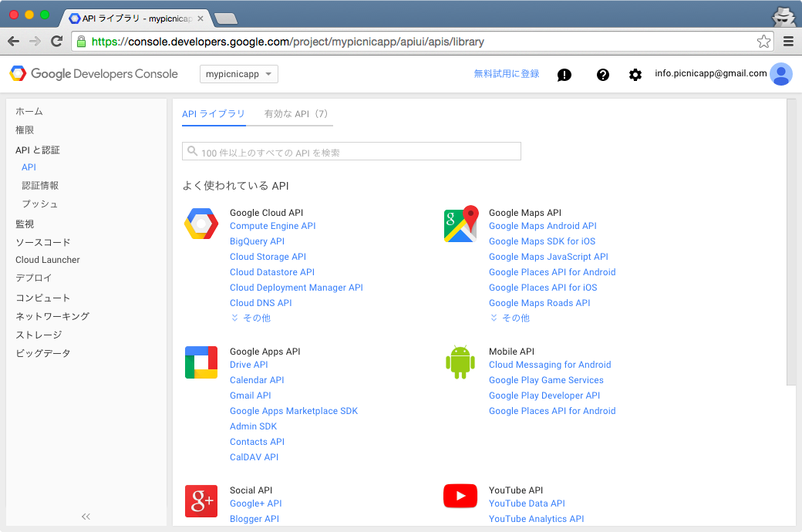
Task: Open the Cloud Messaging for Android link
Action: pos(550,365)
